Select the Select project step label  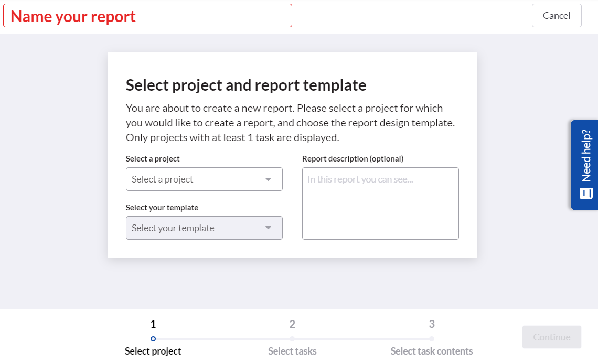click(x=153, y=351)
